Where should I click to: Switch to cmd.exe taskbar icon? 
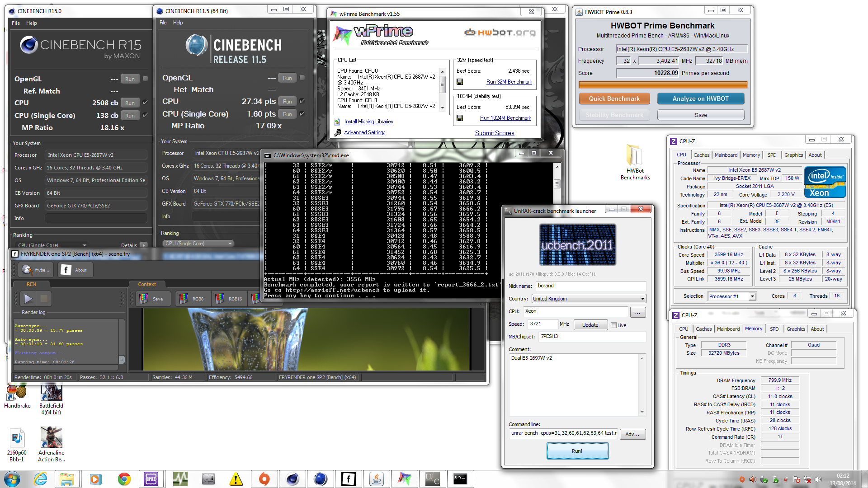(x=460, y=479)
